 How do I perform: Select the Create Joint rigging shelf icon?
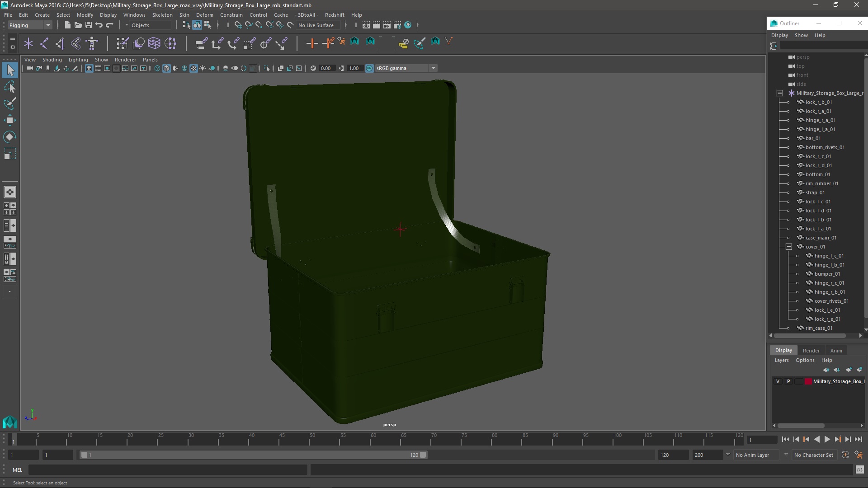pos(44,43)
